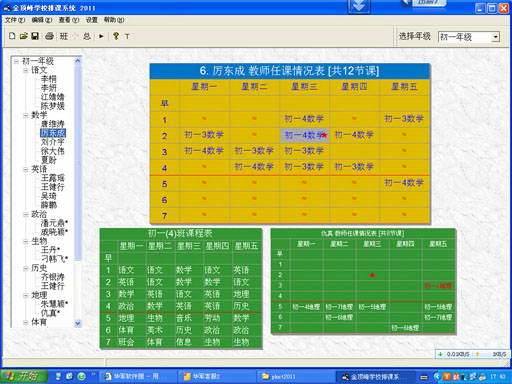Select the 总 overall view toolbar button

click(87, 36)
